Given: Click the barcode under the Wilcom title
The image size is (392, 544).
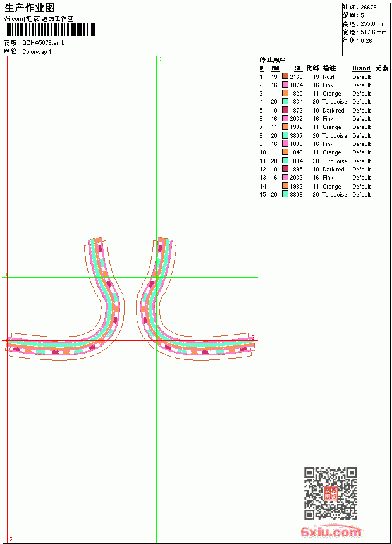Looking at the screenshot, I should [49, 30].
